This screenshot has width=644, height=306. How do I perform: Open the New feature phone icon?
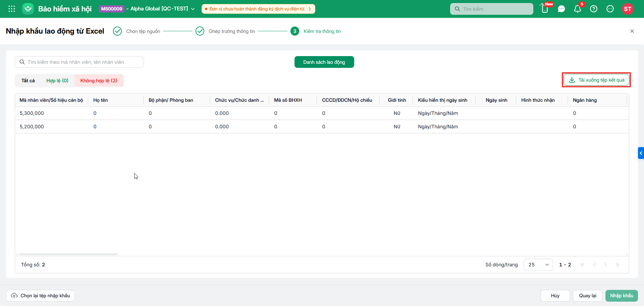[545, 9]
